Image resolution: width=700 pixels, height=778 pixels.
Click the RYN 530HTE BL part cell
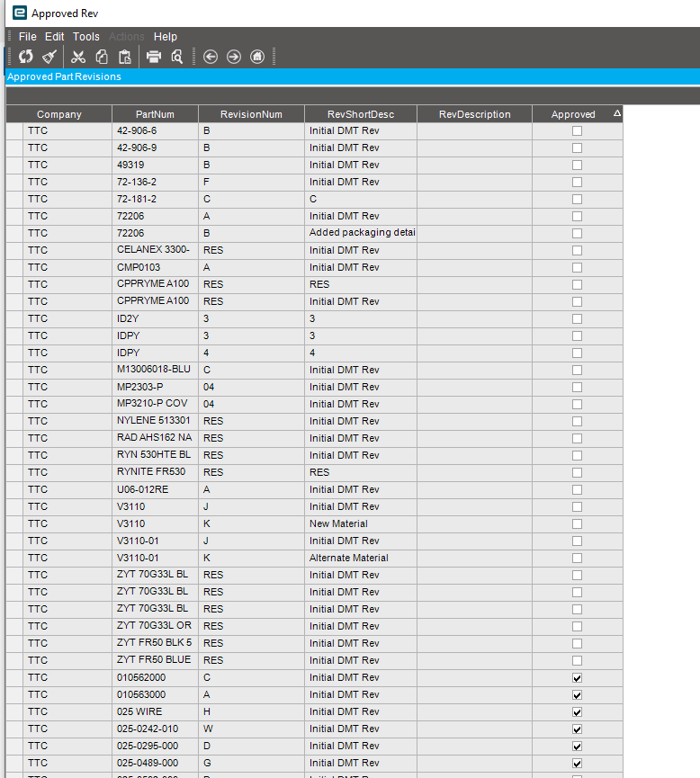[x=155, y=455]
